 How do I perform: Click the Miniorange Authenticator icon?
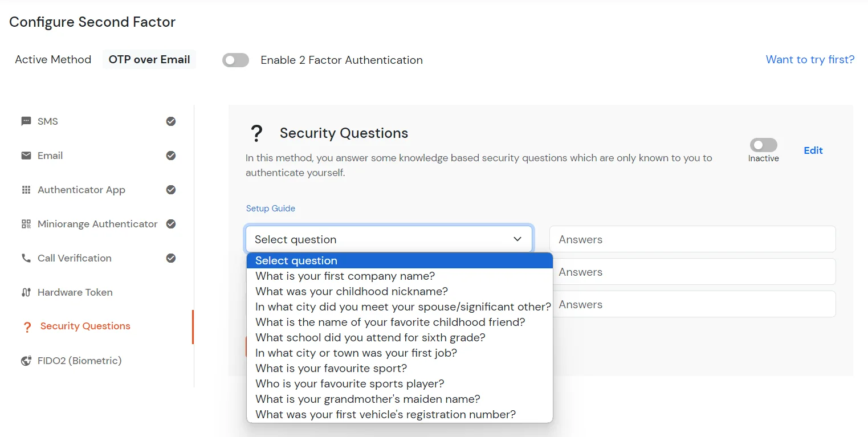[26, 223]
